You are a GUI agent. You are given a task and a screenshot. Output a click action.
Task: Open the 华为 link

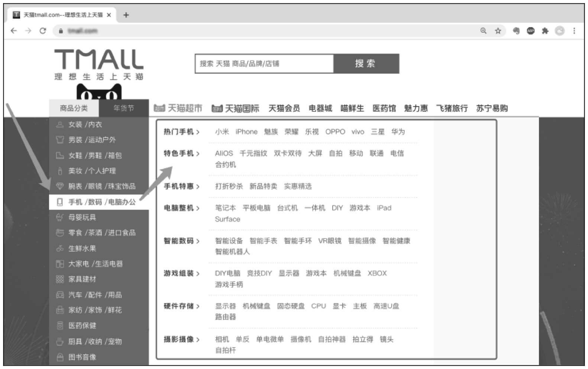tap(398, 132)
